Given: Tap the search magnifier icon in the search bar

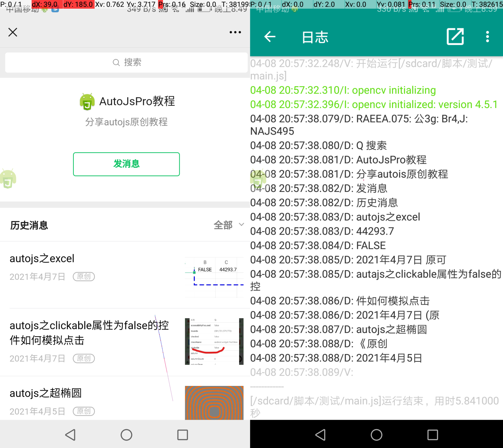Looking at the screenshot, I should click(x=116, y=62).
